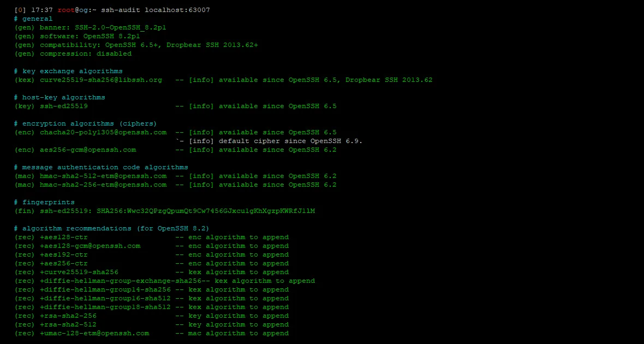Click the '+rsa-sha2-512' recommendation
This screenshot has width=644, height=344.
[68, 324]
